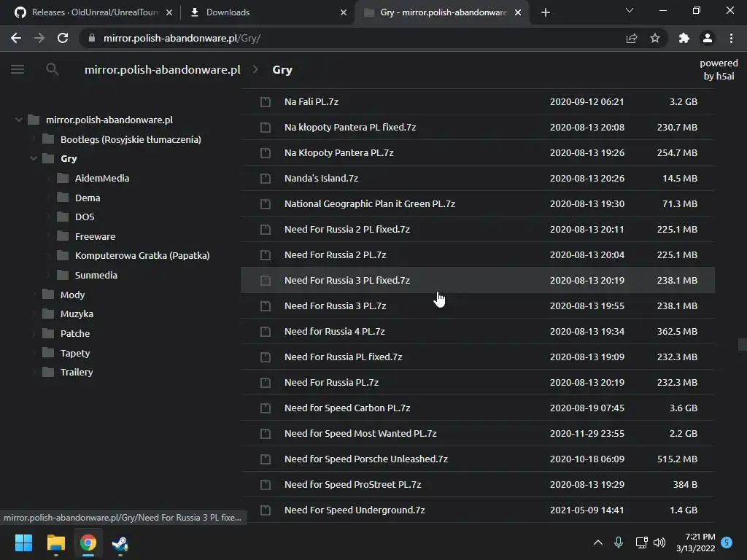
Task: Close the Releases OldUnreal tab
Action: pyautogui.click(x=169, y=12)
